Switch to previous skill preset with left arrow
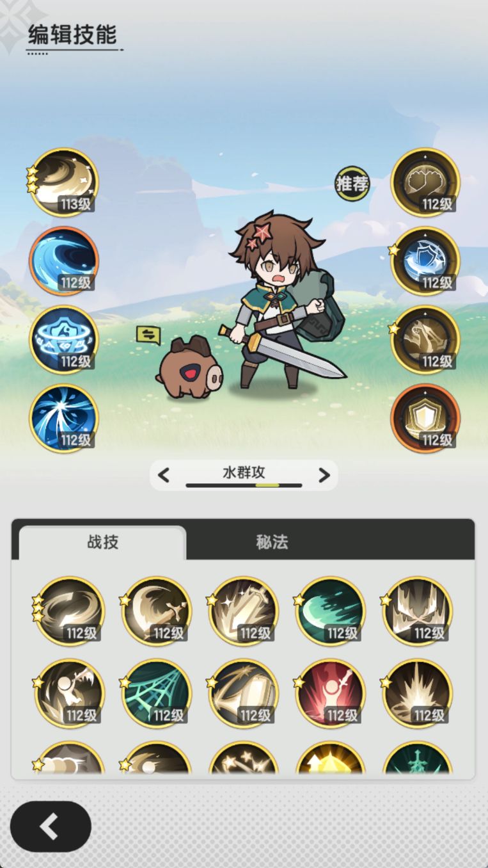Screen dimensions: 488x868 point(164,475)
